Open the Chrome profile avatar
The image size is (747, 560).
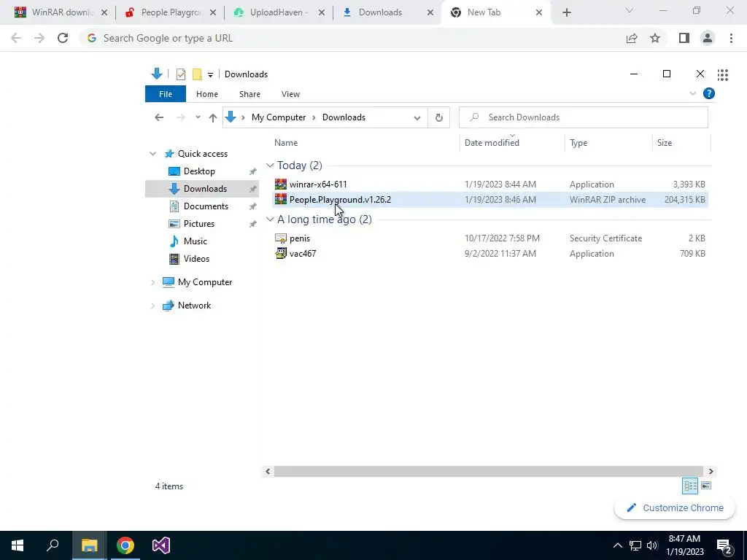tap(708, 38)
